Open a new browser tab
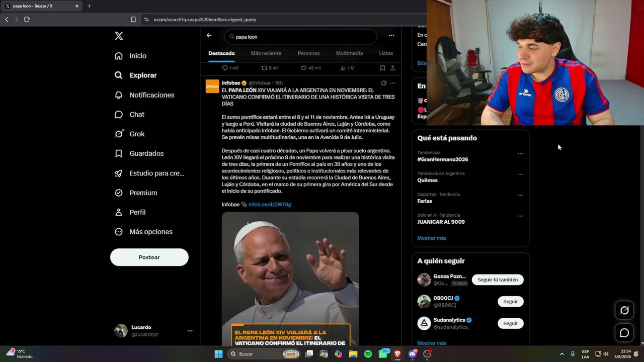This screenshot has width=644, height=362. coord(90,6)
